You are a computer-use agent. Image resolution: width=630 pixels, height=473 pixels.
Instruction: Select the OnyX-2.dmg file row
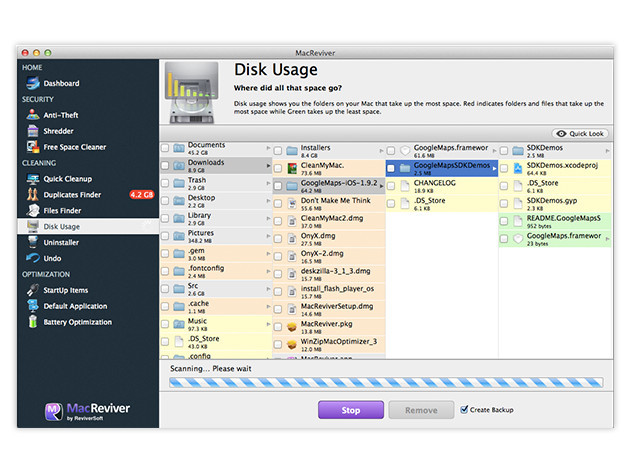pyautogui.click(x=329, y=256)
